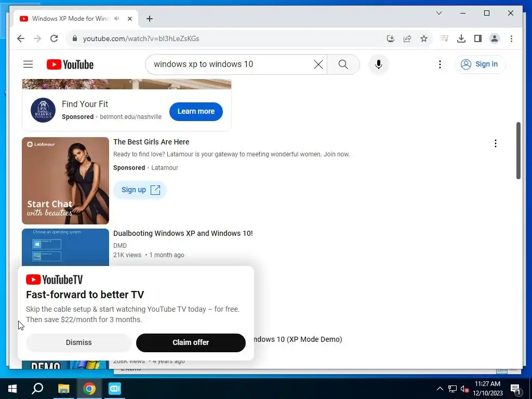The image size is (532, 399).
Task: Share this page from the address bar
Action: pyautogui.click(x=407, y=38)
